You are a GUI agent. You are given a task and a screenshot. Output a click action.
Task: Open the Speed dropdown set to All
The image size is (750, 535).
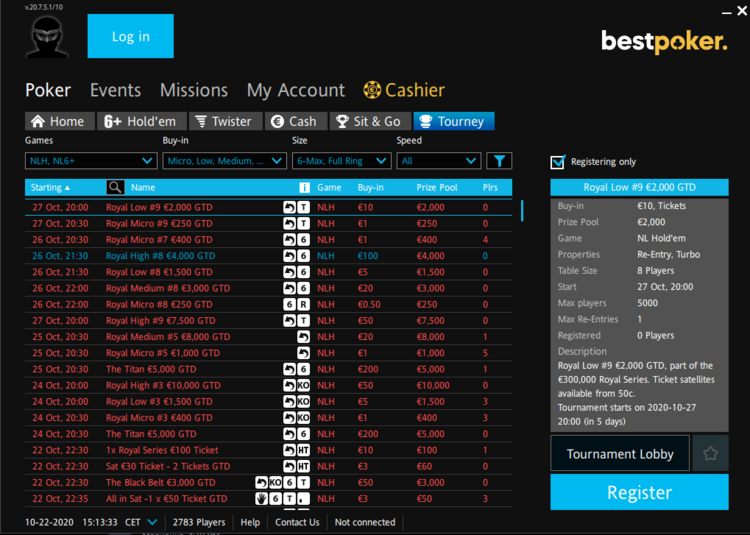[439, 161]
